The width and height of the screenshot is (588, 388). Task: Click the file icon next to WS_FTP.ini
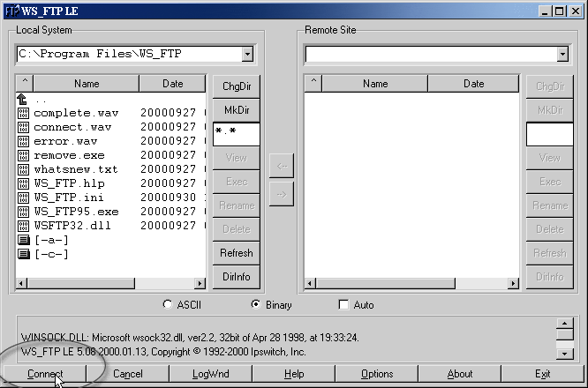[x=23, y=198]
